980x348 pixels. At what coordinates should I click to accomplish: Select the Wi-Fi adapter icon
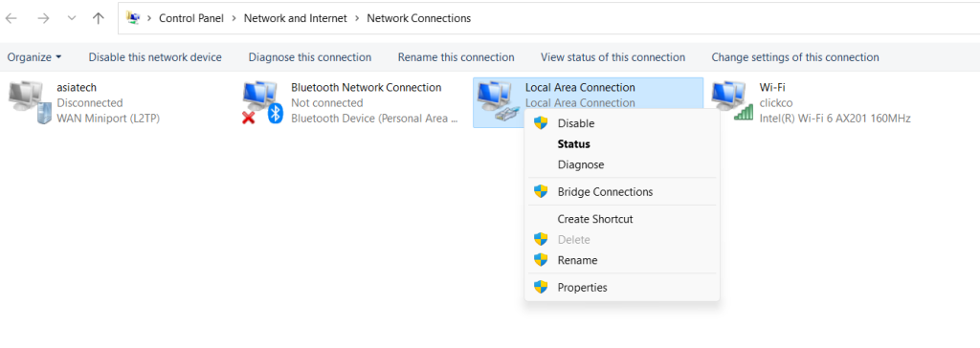tap(732, 100)
